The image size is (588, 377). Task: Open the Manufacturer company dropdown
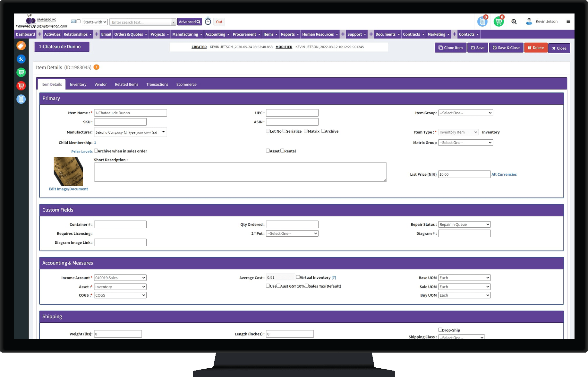pos(130,132)
